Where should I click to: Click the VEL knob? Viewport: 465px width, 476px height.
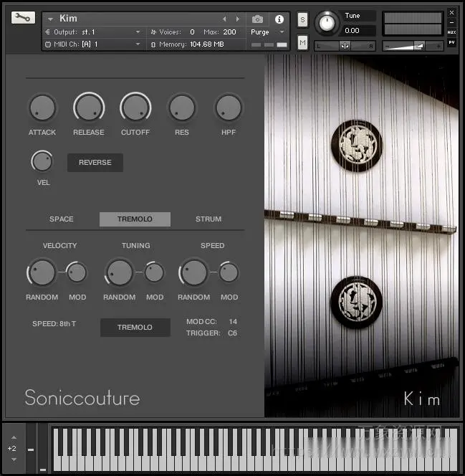click(x=42, y=161)
